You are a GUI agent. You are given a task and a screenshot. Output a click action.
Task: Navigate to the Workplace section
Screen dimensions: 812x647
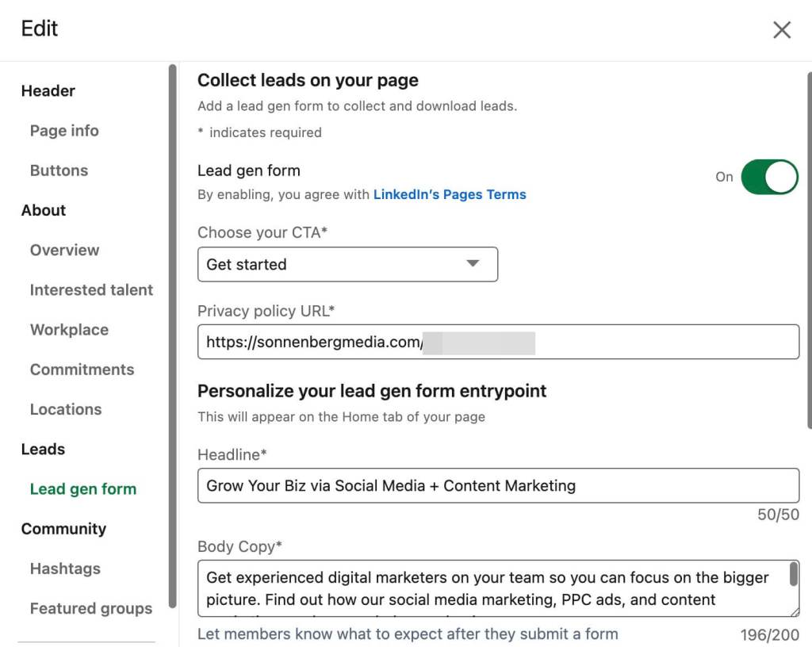(69, 330)
